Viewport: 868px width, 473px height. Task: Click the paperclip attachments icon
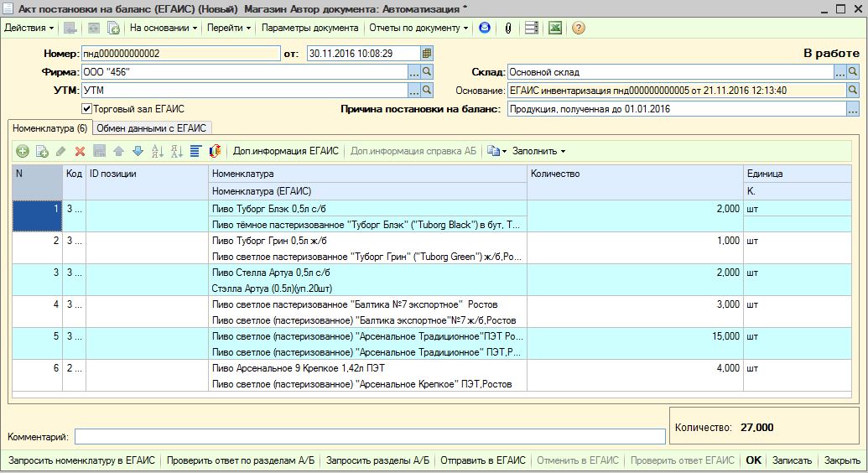(508, 28)
